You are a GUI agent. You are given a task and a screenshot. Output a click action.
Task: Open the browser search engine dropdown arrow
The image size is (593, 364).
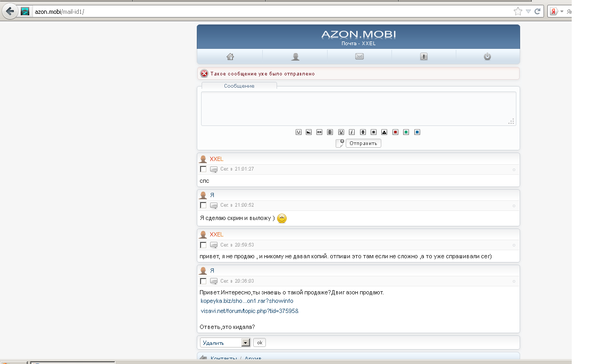(562, 11)
